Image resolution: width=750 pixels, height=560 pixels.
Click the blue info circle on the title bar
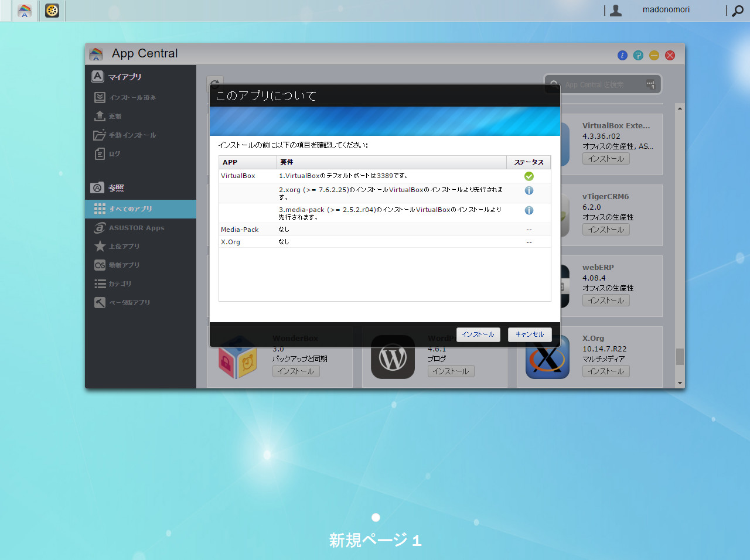622,55
